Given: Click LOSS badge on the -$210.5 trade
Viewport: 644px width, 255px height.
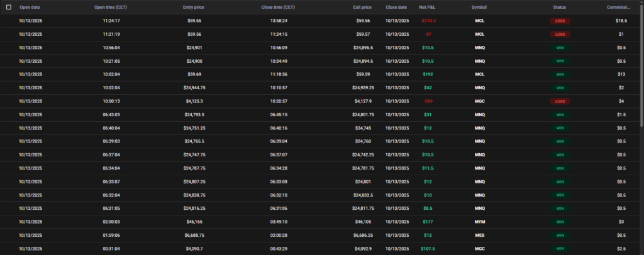Looking at the screenshot, I should 560,21.
